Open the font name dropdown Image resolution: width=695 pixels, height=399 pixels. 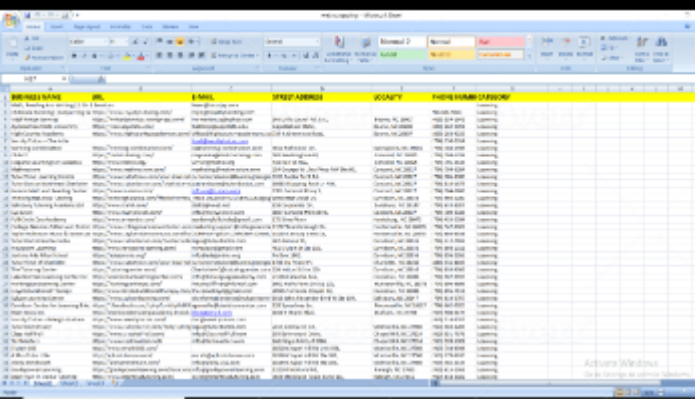pos(105,42)
